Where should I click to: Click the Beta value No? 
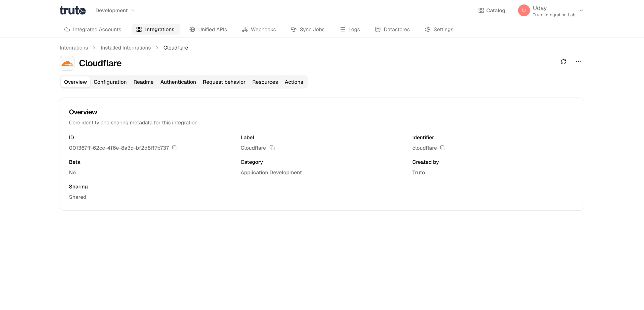tap(72, 172)
